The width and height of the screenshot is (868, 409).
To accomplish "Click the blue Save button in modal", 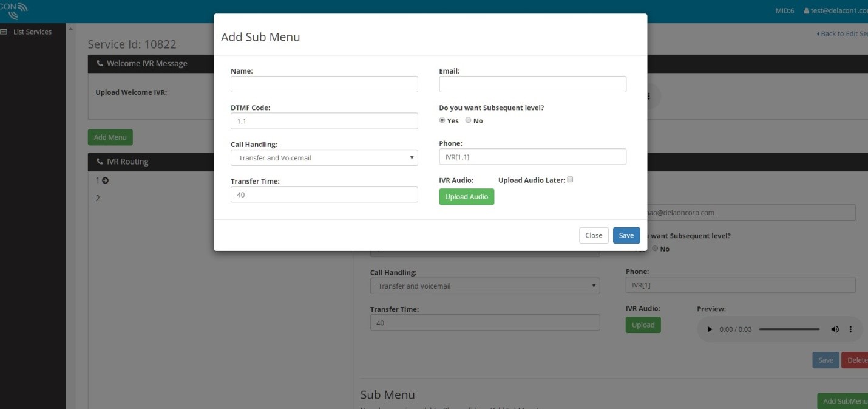I will point(626,235).
